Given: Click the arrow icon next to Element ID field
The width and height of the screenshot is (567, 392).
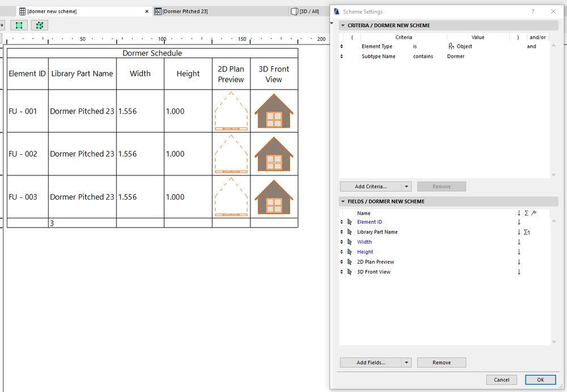Looking at the screenshot, I should [x=350, y=222].
